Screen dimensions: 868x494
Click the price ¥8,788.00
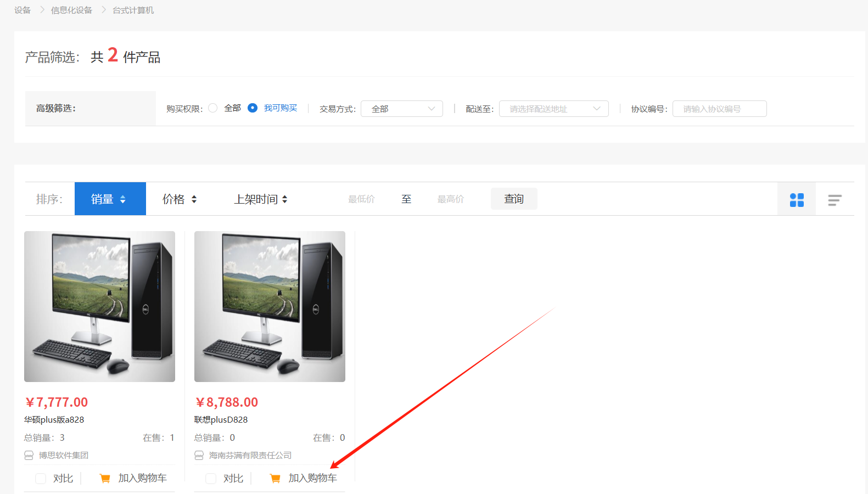(227, 402)
